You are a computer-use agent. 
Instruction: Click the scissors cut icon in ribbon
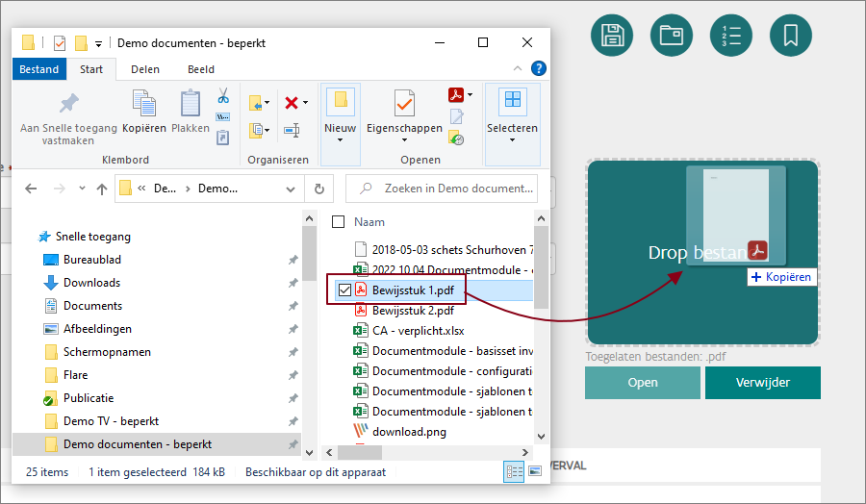click(223, 96)
